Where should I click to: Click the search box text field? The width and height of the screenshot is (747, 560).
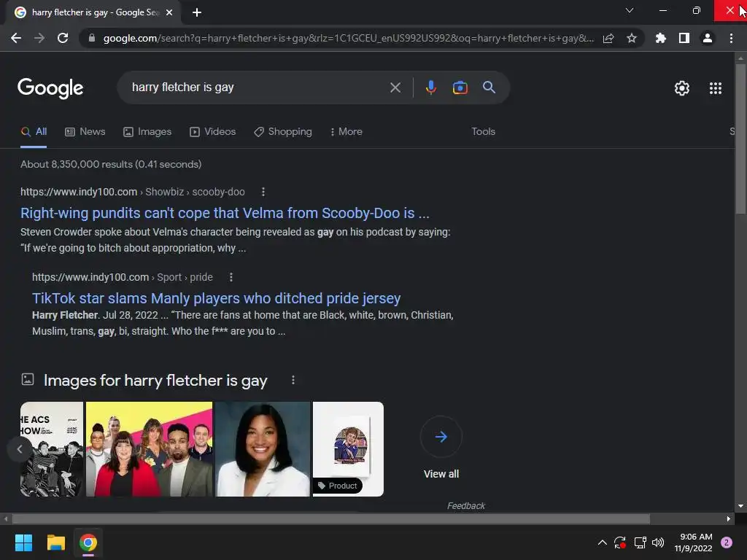point(258,87)
